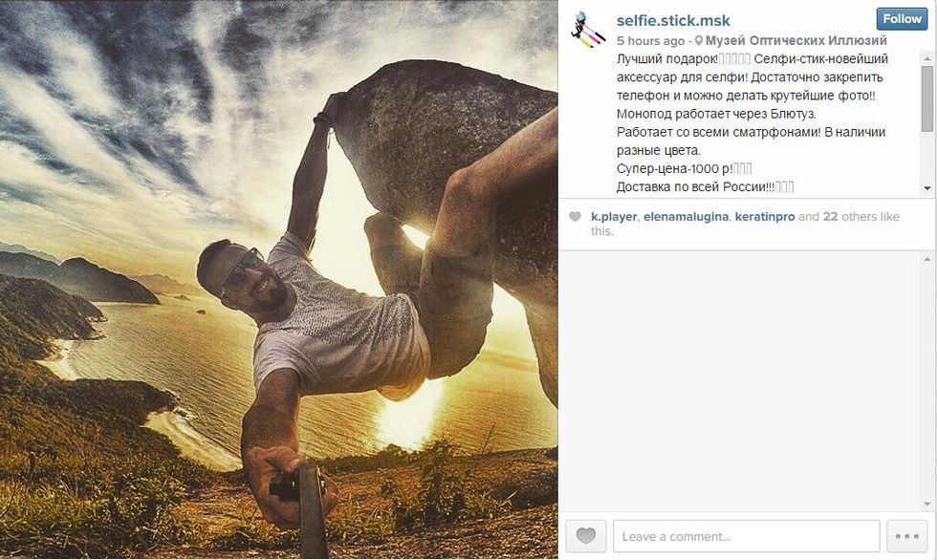Click the "5 hours ago" timestamp
Screen dimensions: 937x560
(650, 41)
